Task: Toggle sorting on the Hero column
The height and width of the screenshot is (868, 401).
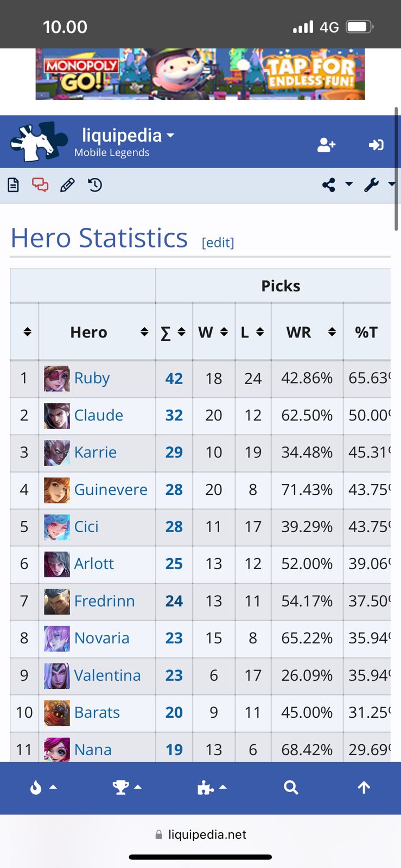Action: coord(88,332)
